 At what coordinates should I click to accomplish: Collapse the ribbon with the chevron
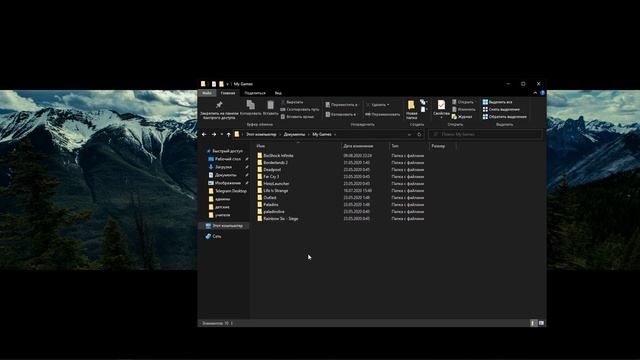(535, 93)
